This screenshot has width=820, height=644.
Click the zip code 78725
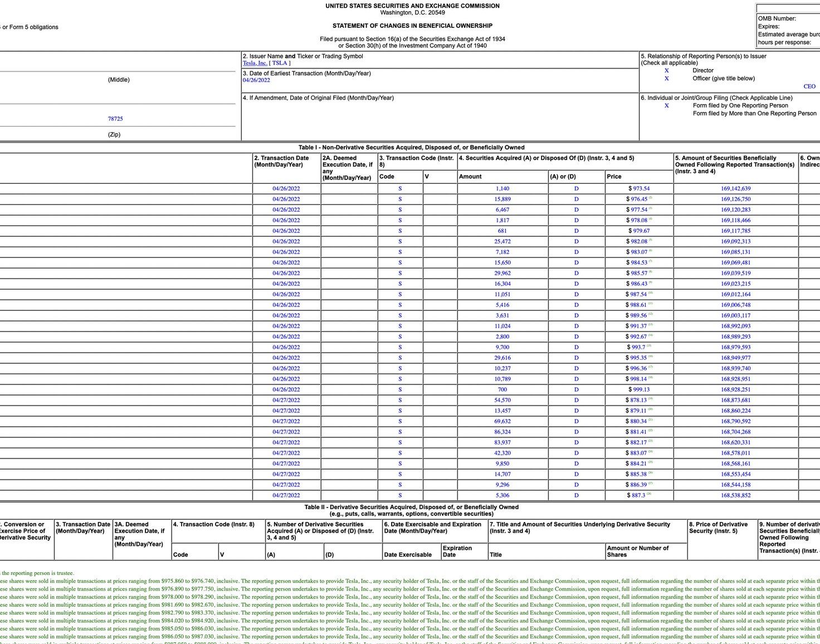tap(115, 119)
